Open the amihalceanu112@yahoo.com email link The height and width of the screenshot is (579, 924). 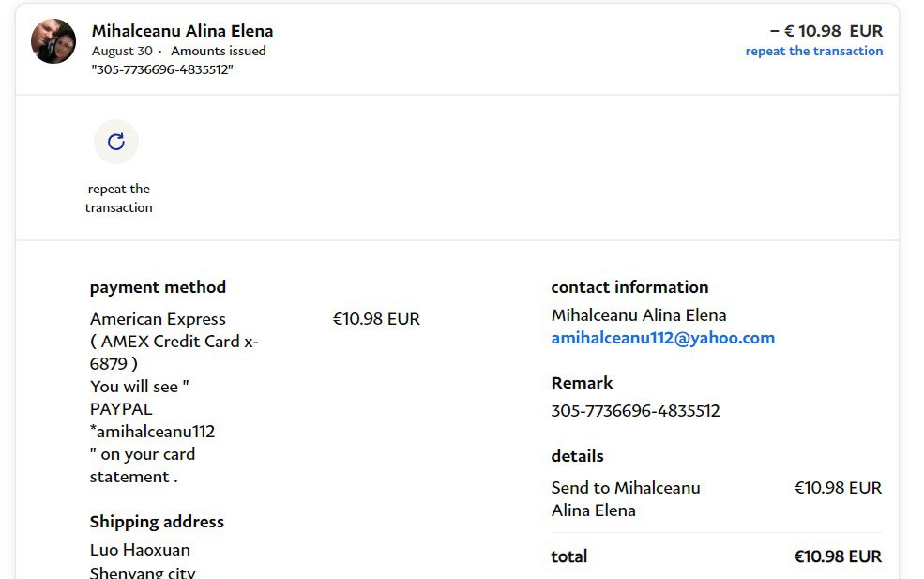[662, 338]
